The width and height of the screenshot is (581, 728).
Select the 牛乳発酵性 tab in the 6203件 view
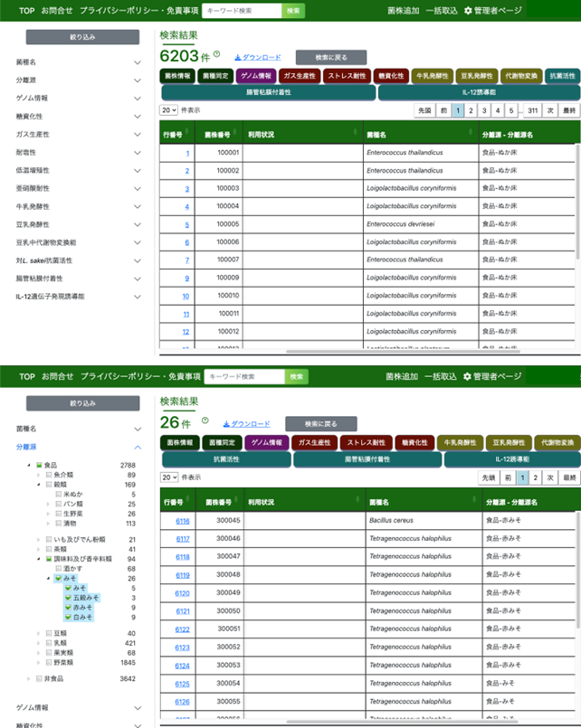(433, 76)
